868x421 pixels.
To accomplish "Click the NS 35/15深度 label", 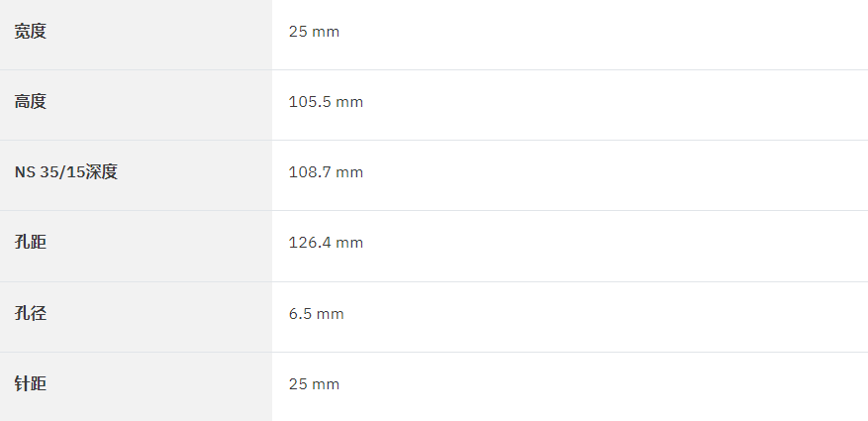I will pos(66,172).
